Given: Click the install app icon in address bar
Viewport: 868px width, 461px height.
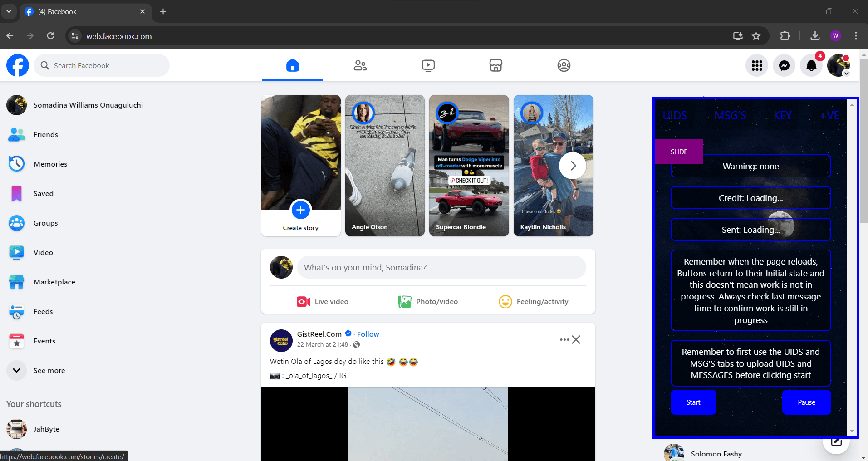Looking at the screenshot, I should click(738, 36).
